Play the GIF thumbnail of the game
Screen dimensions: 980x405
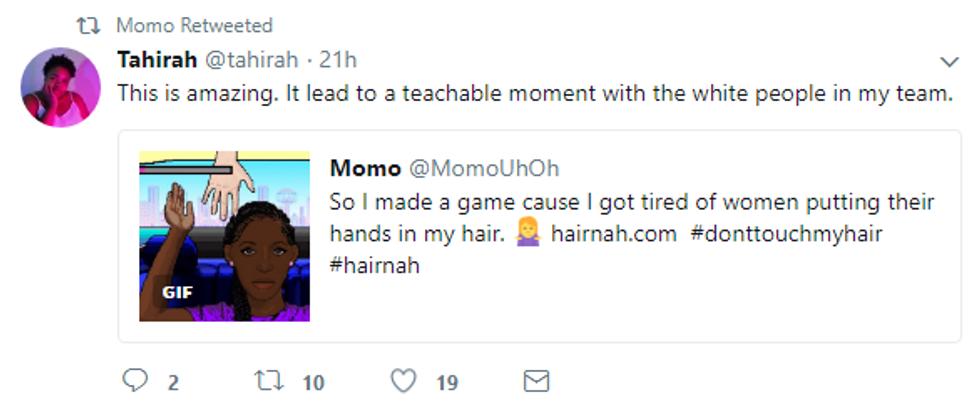tap(224, 236)
